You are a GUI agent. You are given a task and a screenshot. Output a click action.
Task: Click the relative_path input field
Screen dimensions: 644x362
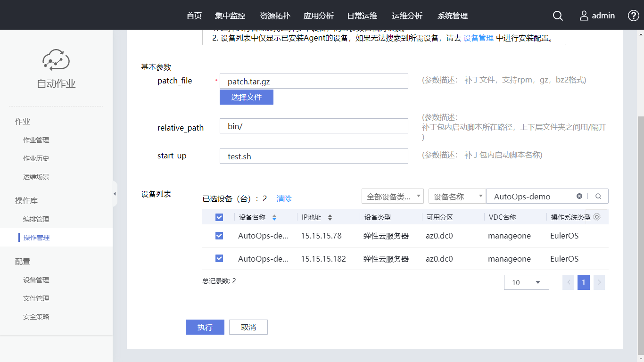pos(314,126)
